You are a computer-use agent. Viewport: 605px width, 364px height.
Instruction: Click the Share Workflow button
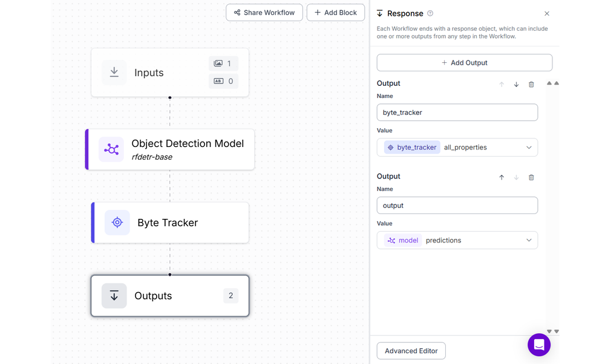264,13
